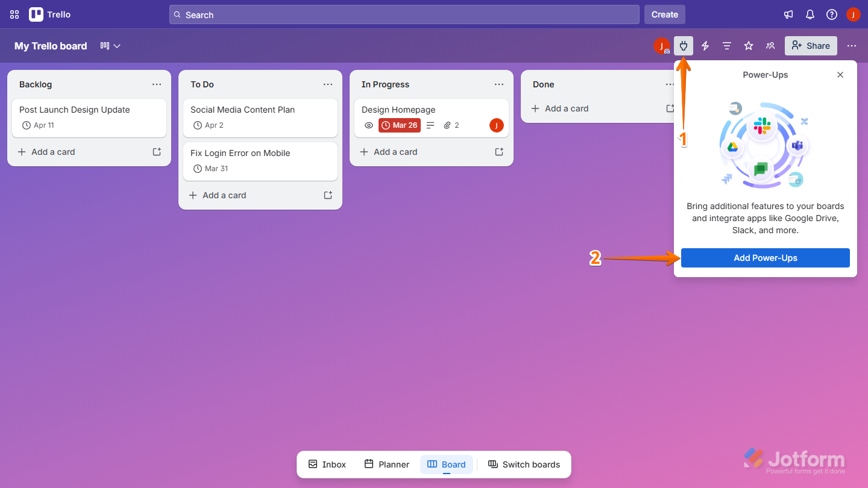Open the help question mark icon

831,14
